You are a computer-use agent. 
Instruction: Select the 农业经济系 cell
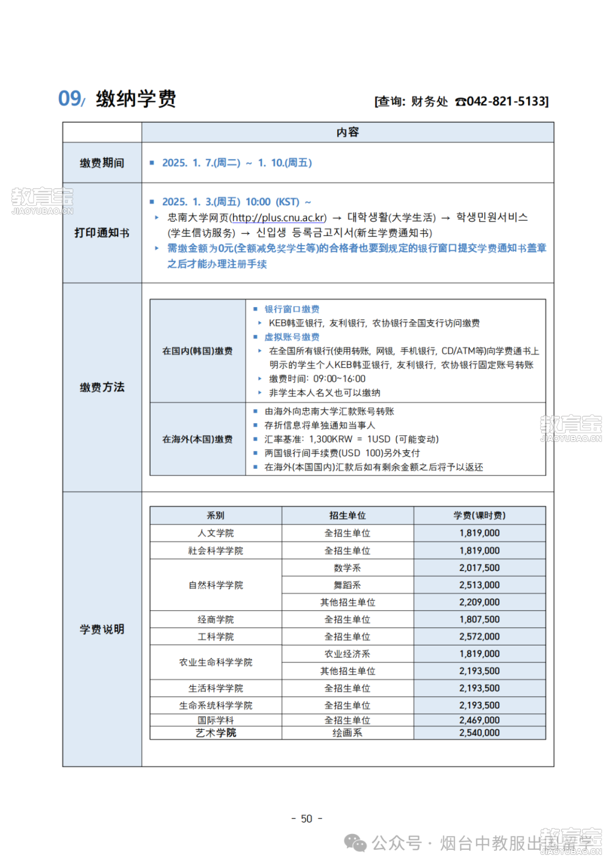tap(348, 654)
